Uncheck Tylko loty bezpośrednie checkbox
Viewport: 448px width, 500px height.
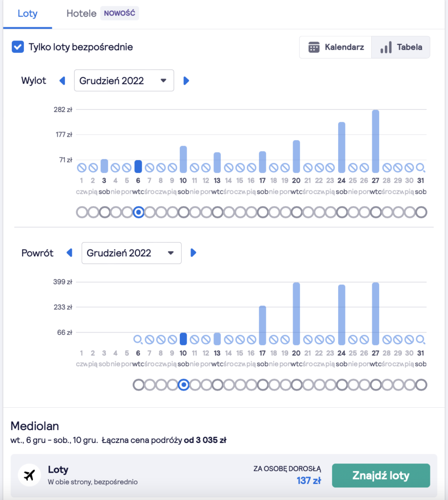pyautogui.click(x=18, y=47)
